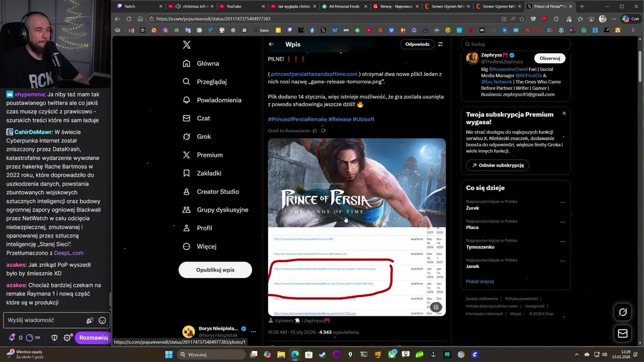The image size is (644, 362).
Task: Go to X home via logo
Action: pyautogui.click(x=187, y=44)
